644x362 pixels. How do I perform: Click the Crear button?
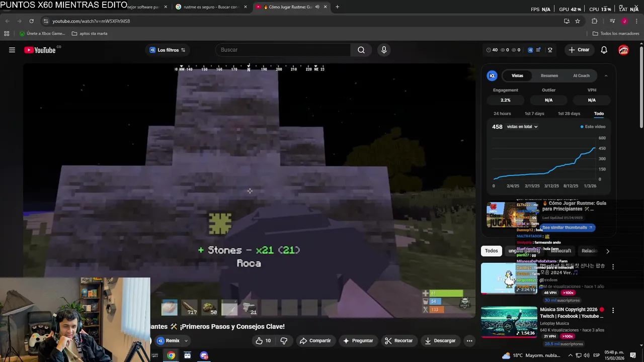[x=579, y=50]
